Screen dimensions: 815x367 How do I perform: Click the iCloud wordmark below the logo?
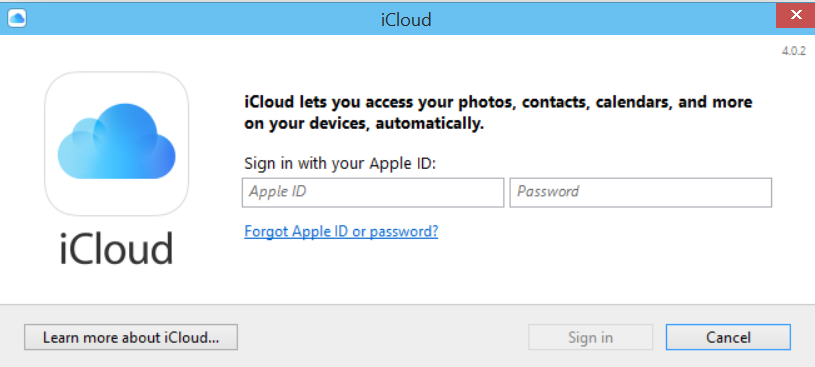pos(116,248)
